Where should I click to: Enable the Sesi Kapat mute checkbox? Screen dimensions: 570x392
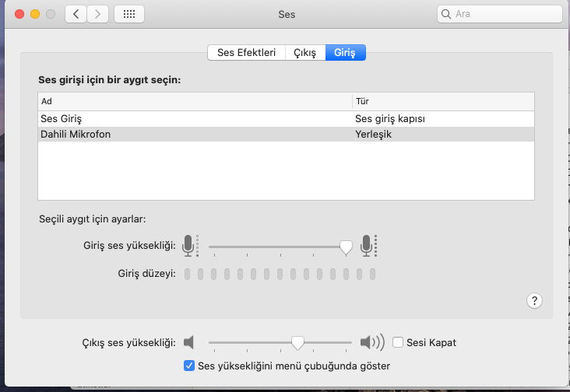[398, 342]
